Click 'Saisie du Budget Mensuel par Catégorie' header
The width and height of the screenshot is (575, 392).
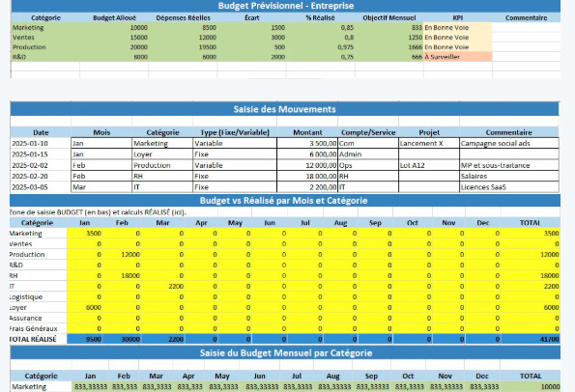coord(285,352)
